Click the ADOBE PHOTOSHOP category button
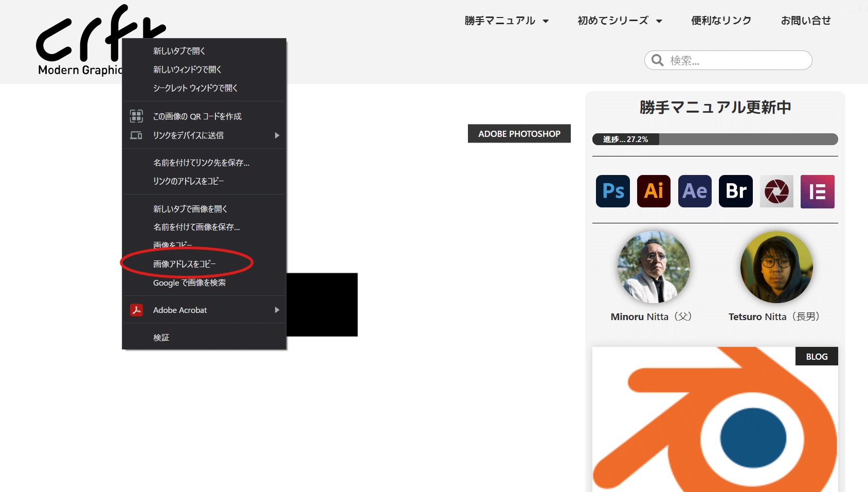This screenshot has width=868, height=492. click(519, 133)
